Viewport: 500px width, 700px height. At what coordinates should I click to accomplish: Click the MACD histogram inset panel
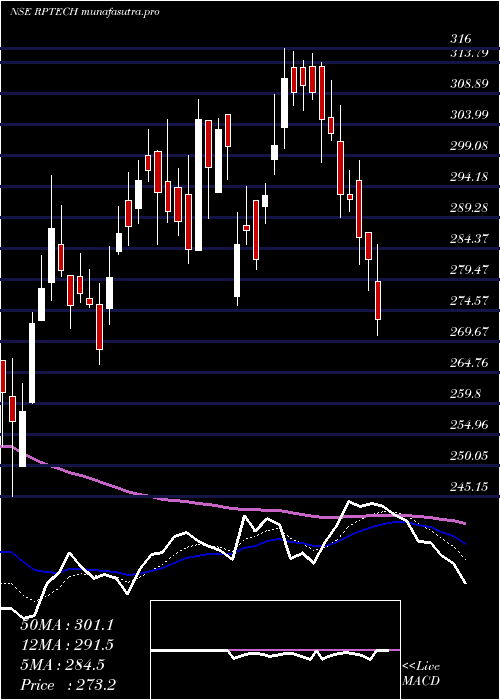coord(275,650)
